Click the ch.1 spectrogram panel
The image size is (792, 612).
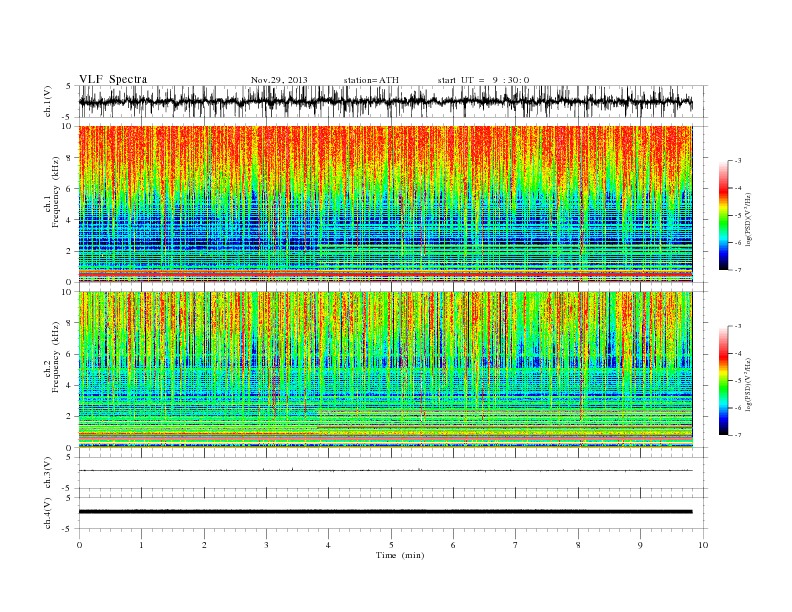pyautogui.click(x=385, y=204)
